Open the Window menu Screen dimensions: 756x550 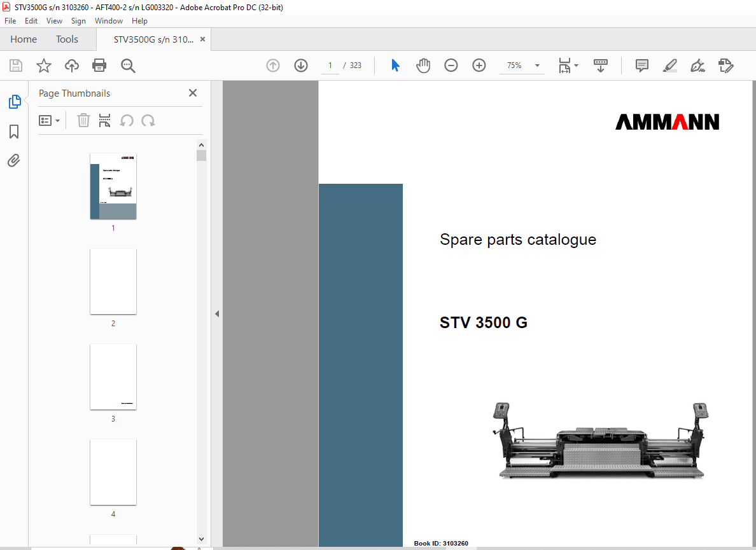(108, 21)
